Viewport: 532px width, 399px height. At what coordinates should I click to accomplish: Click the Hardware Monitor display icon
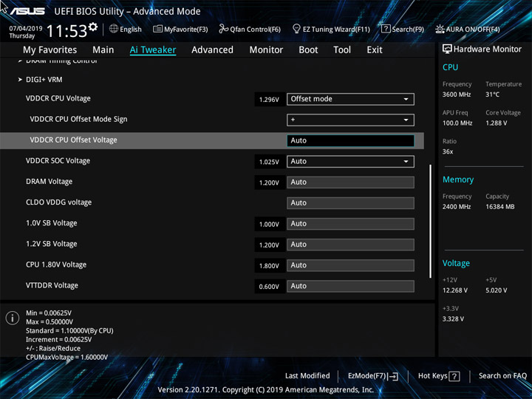tap(447, 50)
